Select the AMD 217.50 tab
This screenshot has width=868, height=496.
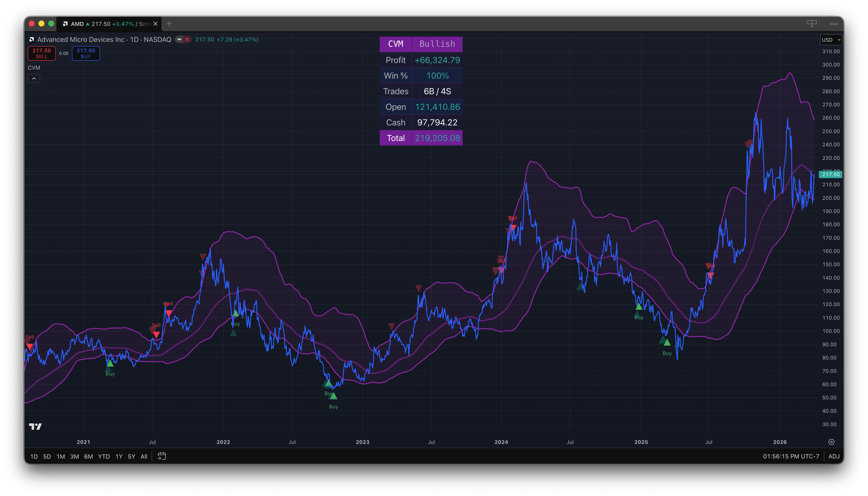[109, 24]
